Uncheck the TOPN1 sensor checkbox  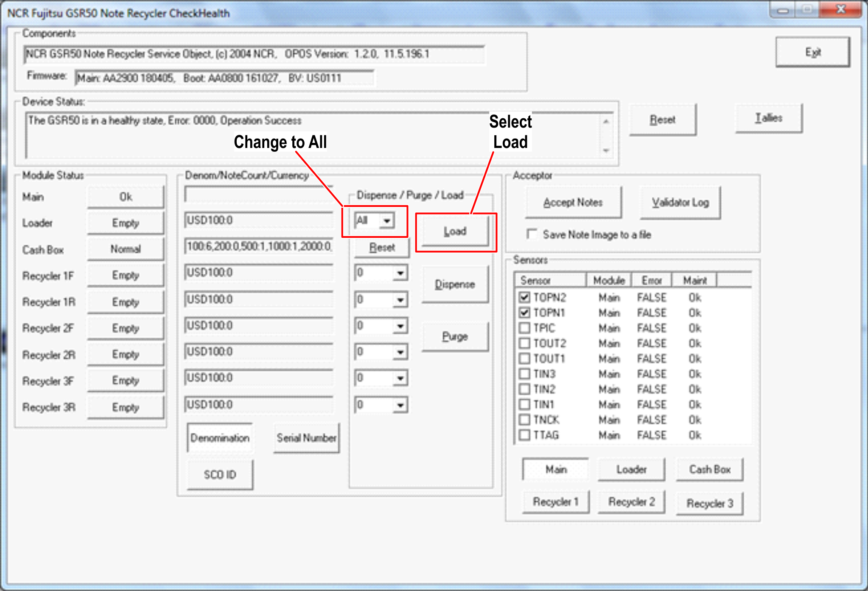coord(525,312)
